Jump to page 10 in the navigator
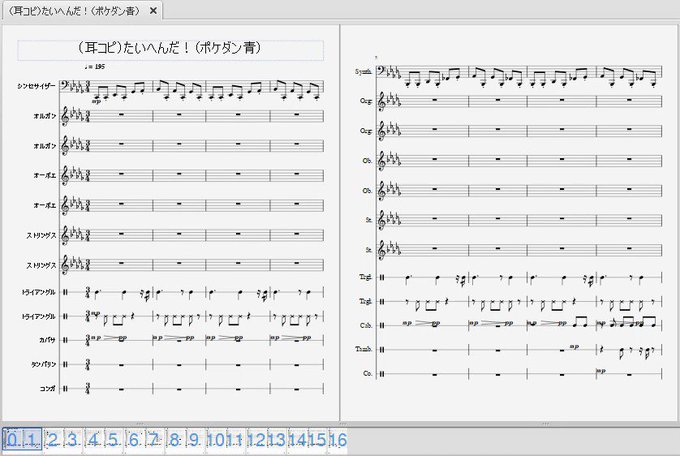This screenshot has height=456, width=680. point(216,440)
